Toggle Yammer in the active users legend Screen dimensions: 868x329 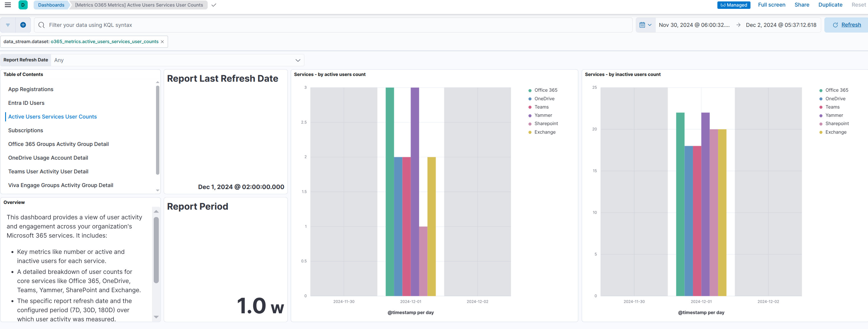pos(543,115)
